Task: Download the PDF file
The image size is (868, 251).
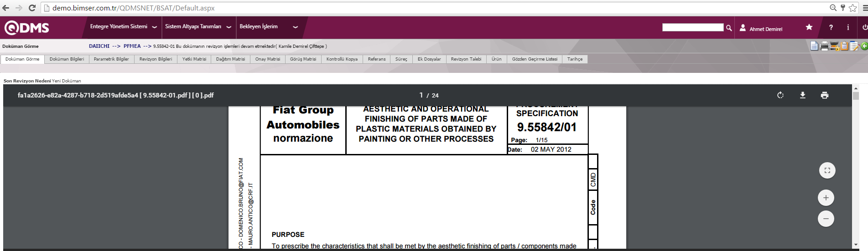Action: pos(803,95)
